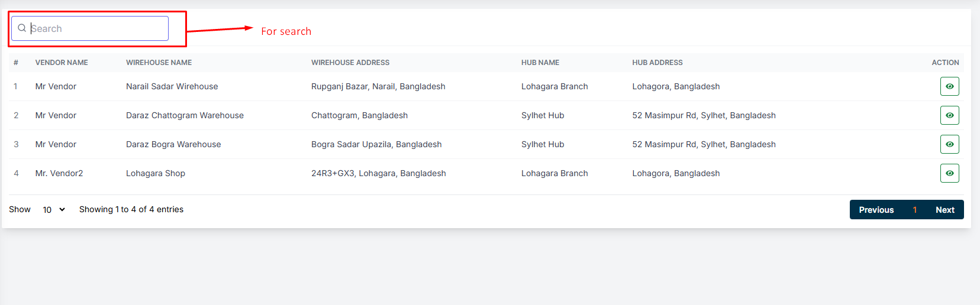Click the Hub Address column header
Screen dimensions: 980x305
pos(657,63)
